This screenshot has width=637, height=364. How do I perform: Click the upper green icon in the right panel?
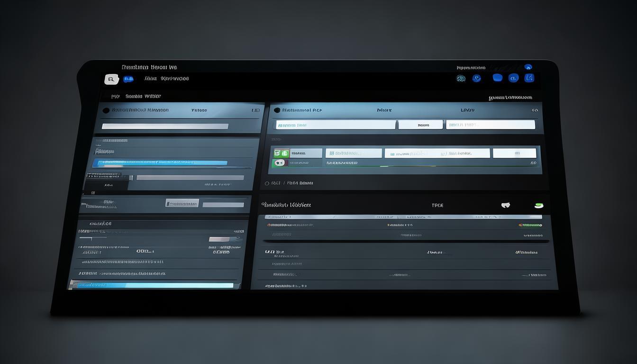pos(281,153)
